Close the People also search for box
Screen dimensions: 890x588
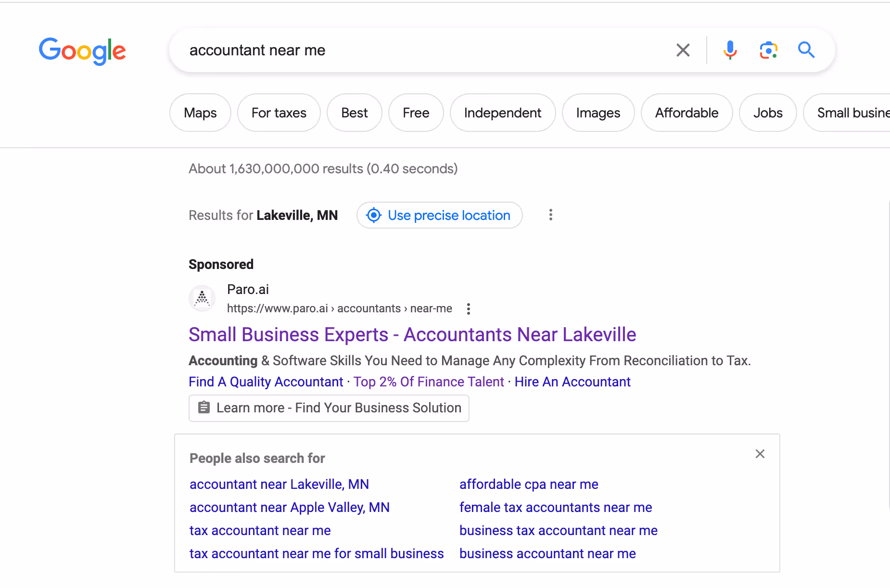point(760,454)
